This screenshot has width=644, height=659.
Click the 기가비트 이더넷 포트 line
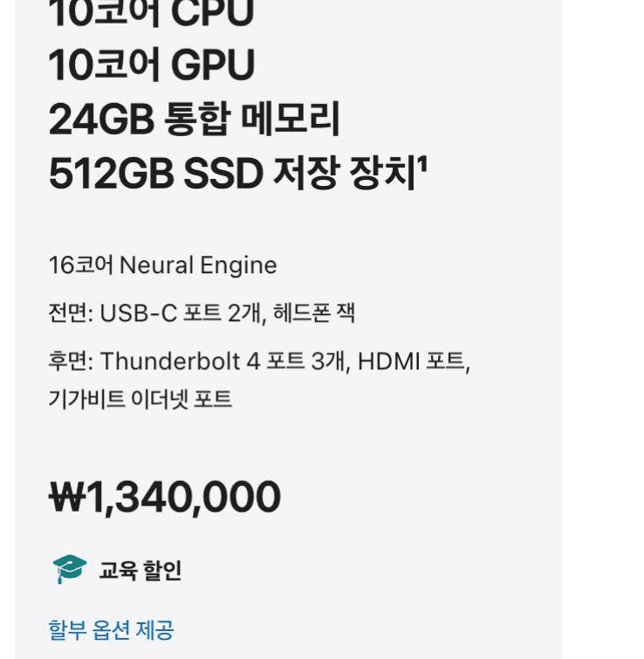point(140,400)
